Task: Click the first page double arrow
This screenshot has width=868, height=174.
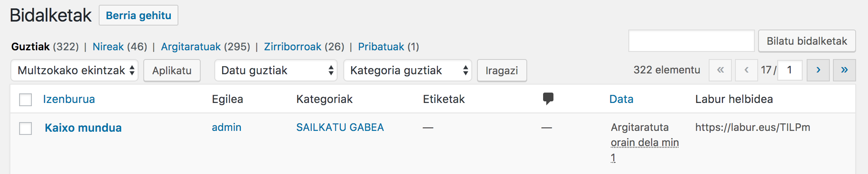Action: (x=720, y=70)
